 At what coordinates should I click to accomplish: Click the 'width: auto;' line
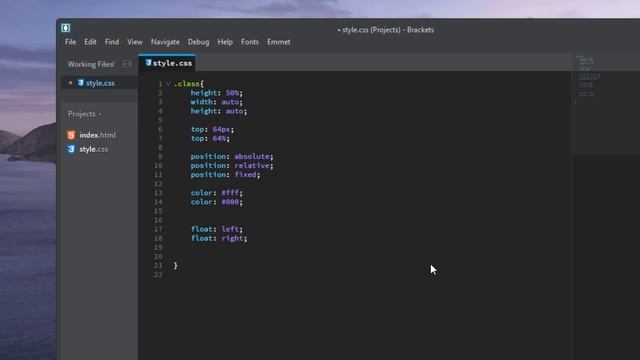(217, 102)
